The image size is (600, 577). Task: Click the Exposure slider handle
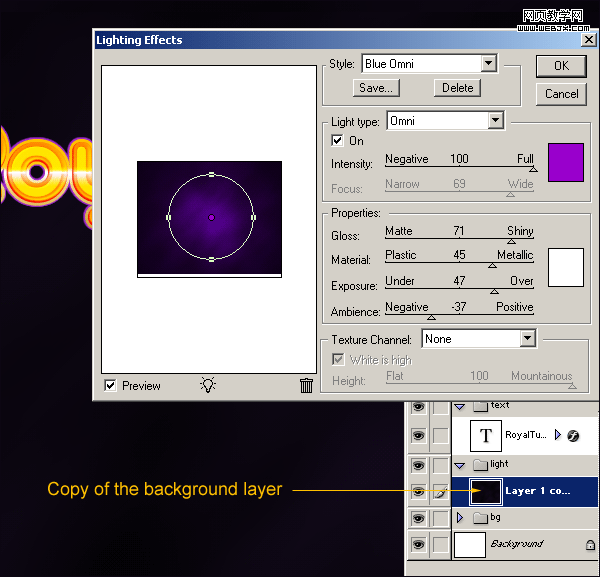click(494, 292)
